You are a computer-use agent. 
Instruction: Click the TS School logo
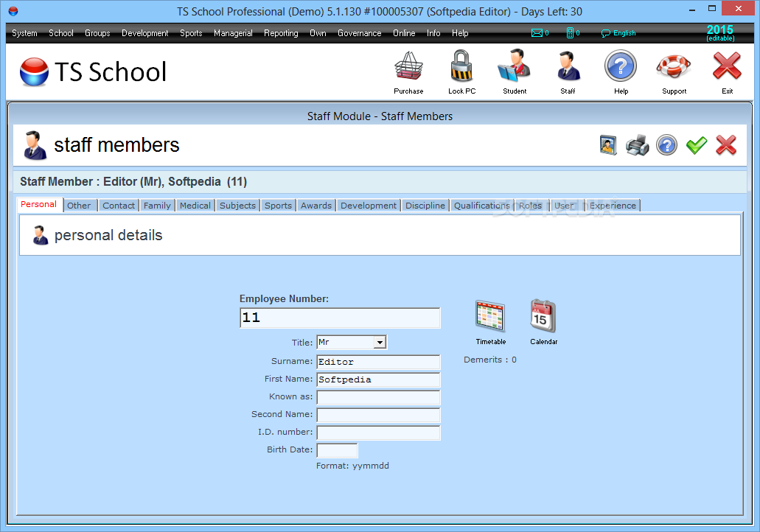[93, 71]
